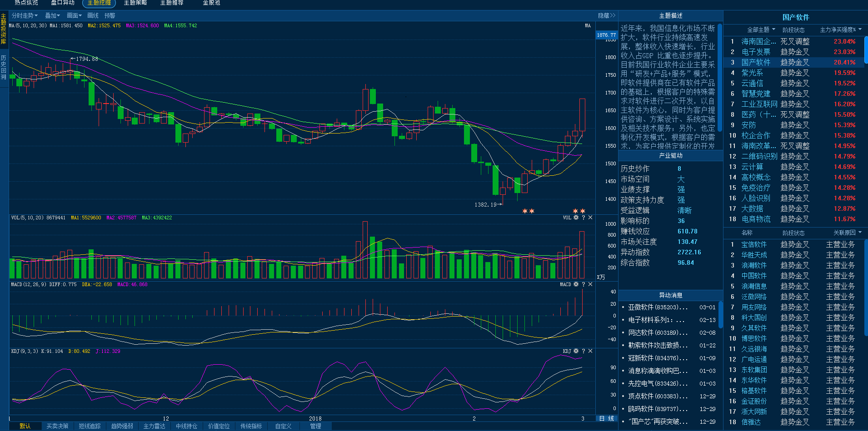This screenshot has width=868, height=431.
Task: Open the 预警 alert option
Action: point(110,15)
